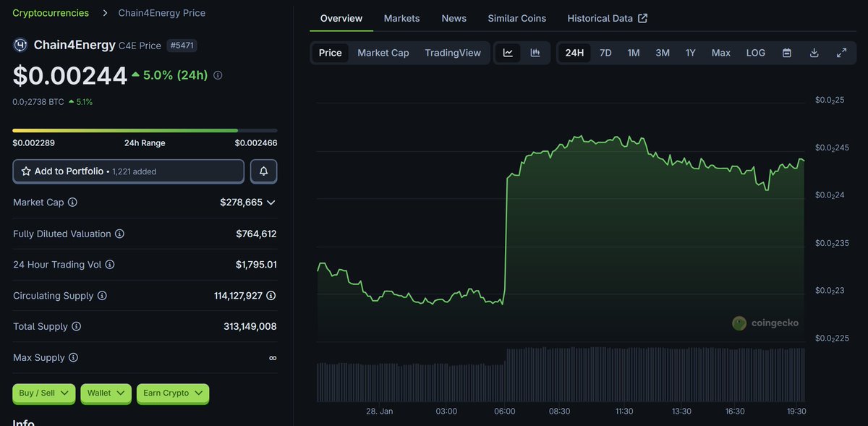
Task: Click the $0.00244 price value
Action: (69, 75)
